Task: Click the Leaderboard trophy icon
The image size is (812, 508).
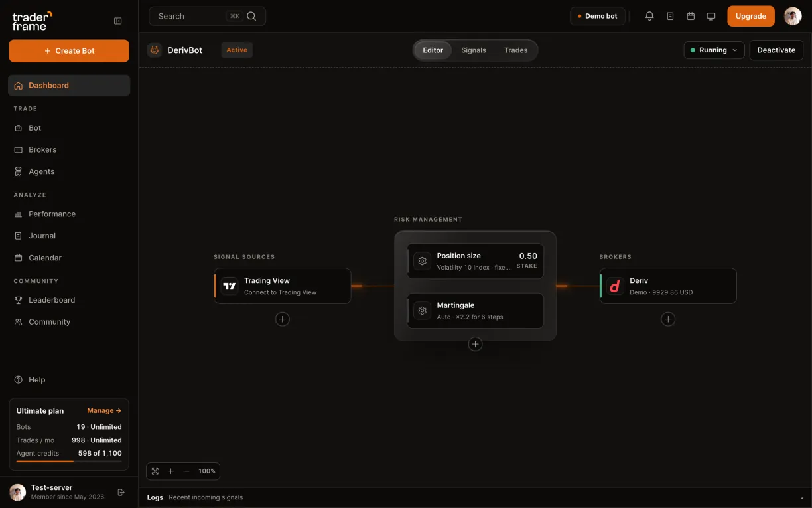Action: point(19,300)
